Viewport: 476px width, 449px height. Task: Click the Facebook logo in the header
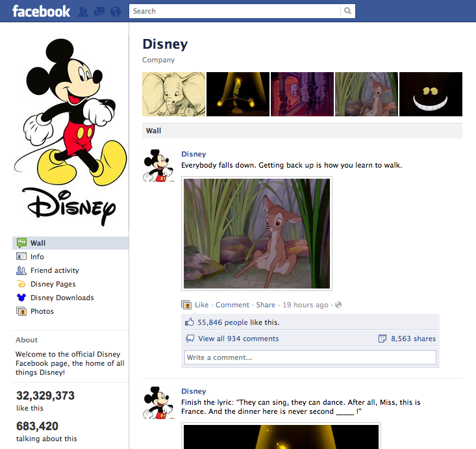42,12
